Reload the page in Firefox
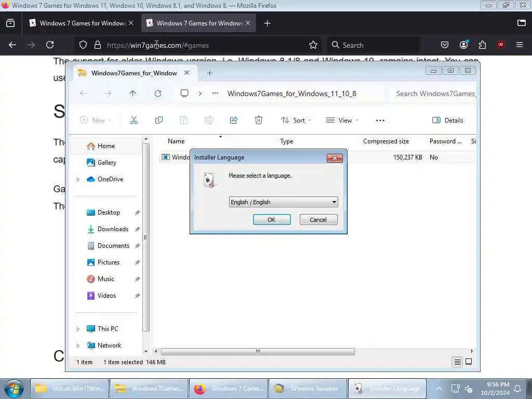 (50, 45)
